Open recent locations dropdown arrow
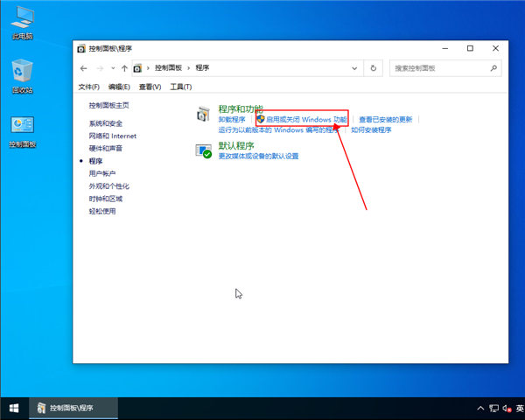Screen dimensions: 525x420 [113, 68]
